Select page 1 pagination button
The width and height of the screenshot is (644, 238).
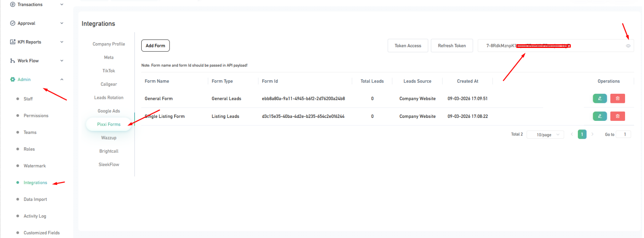(x=582, y=134)
